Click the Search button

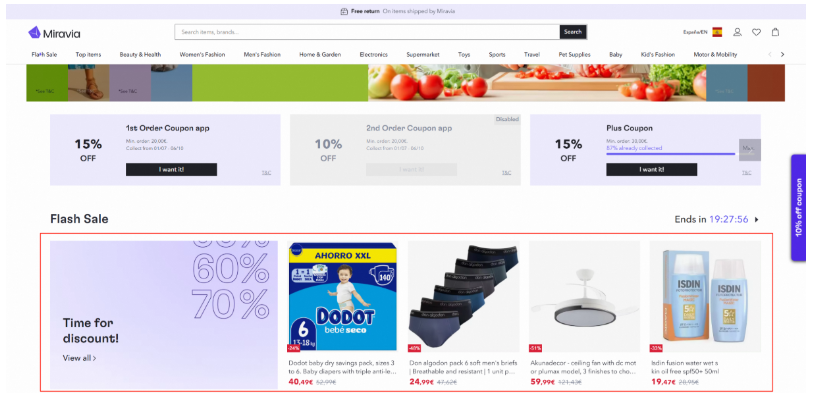(573, 32)
